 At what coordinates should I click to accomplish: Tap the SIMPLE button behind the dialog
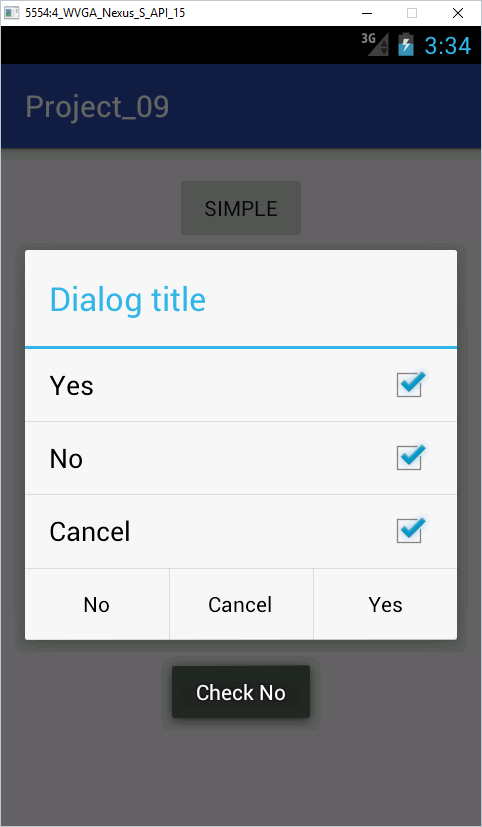[241, 208]
